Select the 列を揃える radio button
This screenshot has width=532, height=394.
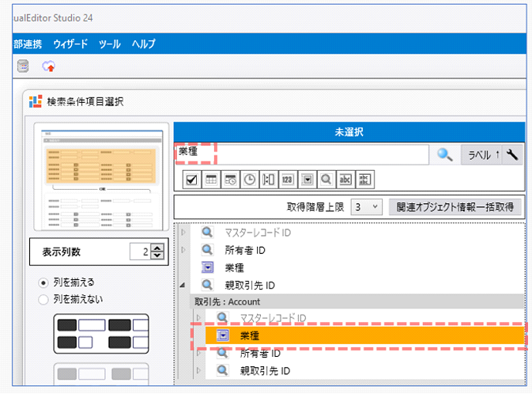(x=43, y=282)
